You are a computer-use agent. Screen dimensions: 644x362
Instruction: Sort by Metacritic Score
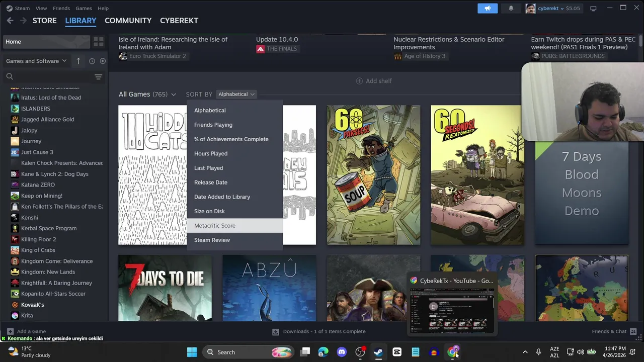[x=235, y=226]
